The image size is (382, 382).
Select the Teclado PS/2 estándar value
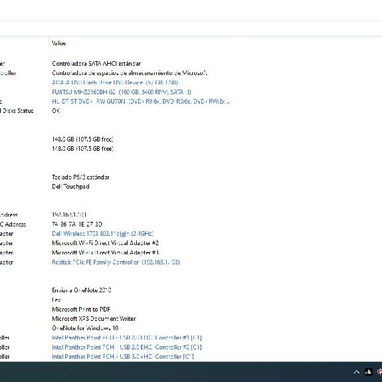[81, 177]
